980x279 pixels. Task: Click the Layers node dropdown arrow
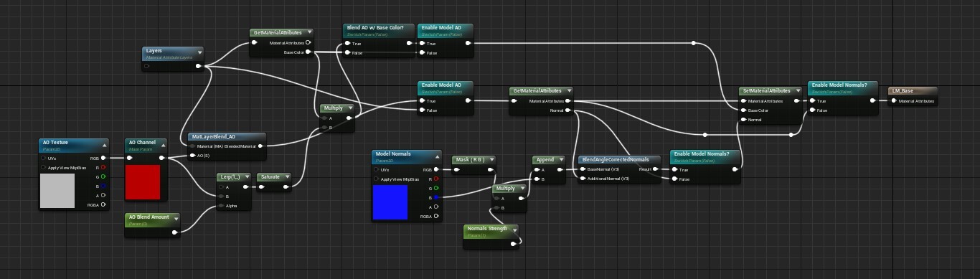pos(199,52)
